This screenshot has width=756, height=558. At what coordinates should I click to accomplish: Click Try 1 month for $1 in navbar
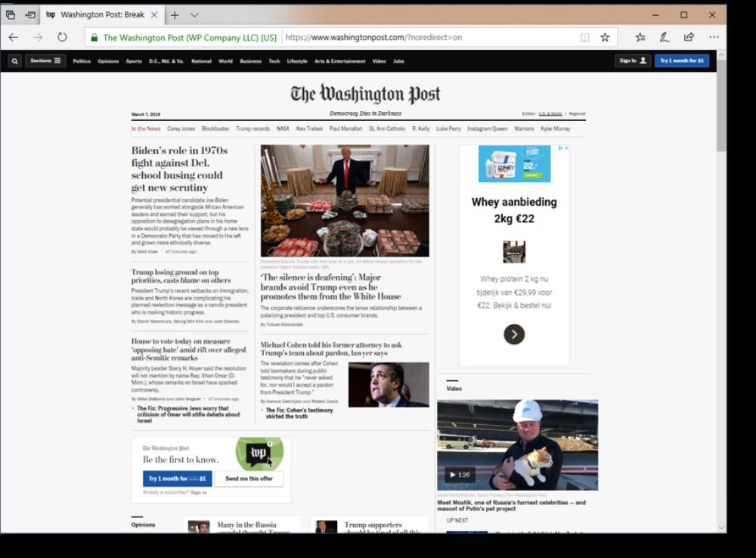(x=682, y=60)
